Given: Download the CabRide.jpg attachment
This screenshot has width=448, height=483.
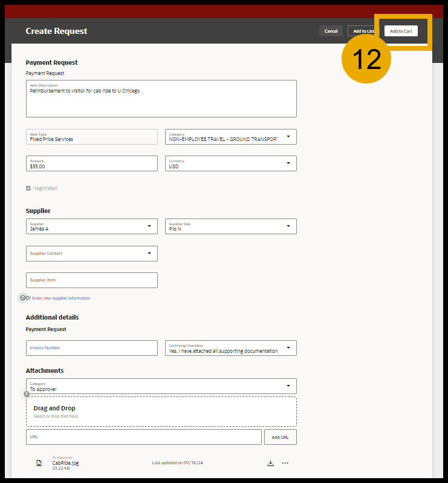Looking at the screenshot, I should [270, 463].
